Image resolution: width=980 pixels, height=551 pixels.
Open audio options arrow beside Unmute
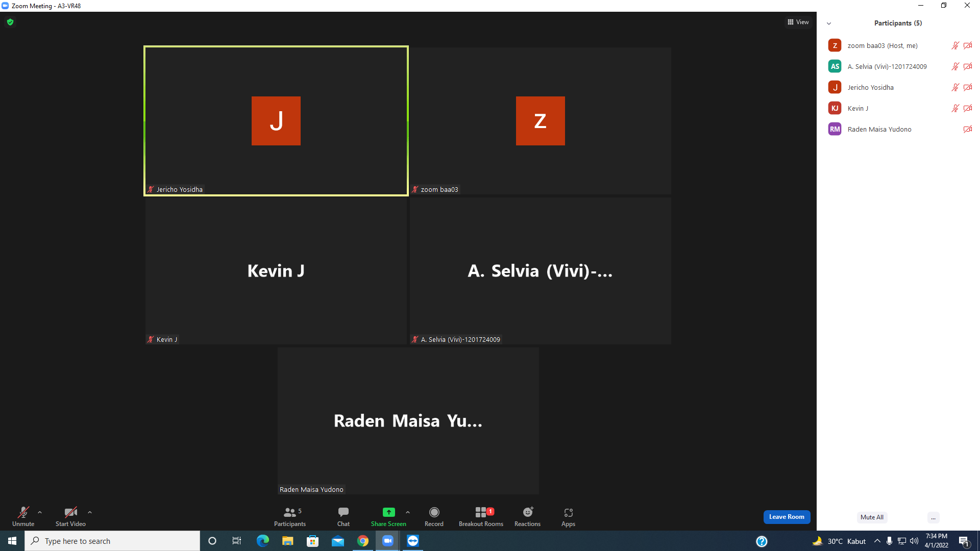point(40,512)
